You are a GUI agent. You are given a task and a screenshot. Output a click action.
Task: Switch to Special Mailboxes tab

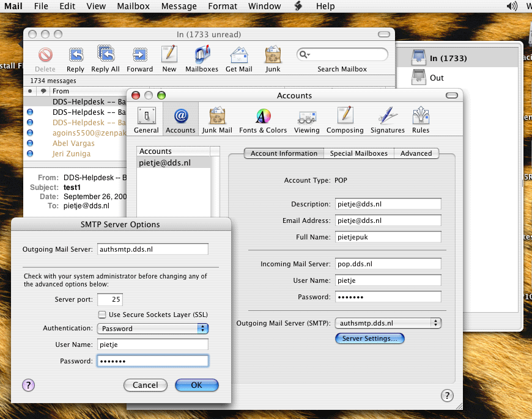click(x=358, y=153)
